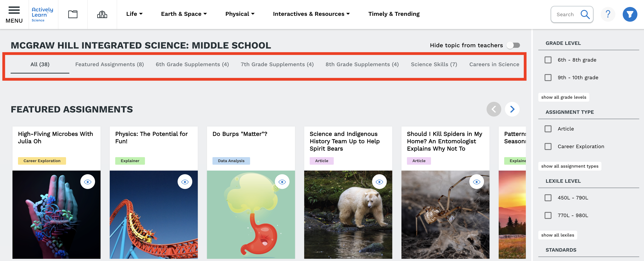Image resolution: width=644 pixels, height=261 pixels.
Task: Go to Actively Learn Science home logo
Action: 42,15
